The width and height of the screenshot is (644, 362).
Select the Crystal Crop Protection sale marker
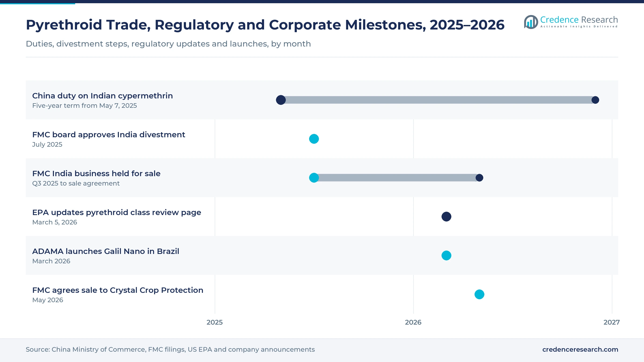coord(479,294)
